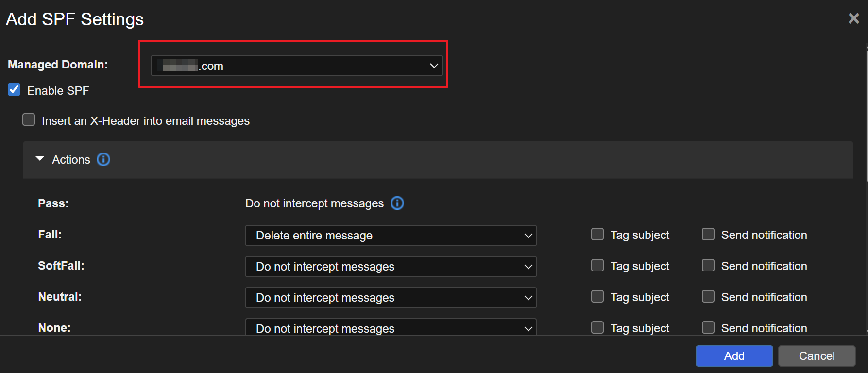Enable Send notification for None action

708,328
